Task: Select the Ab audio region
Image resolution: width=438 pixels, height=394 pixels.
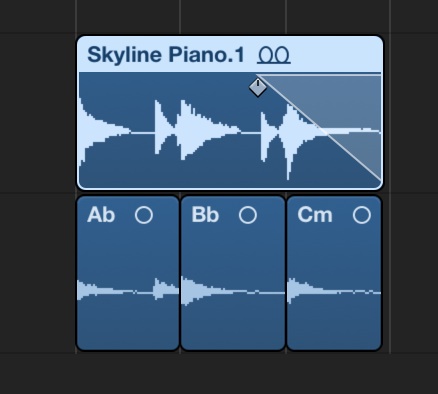Action: pyautogui.click(x=128, y=273)
